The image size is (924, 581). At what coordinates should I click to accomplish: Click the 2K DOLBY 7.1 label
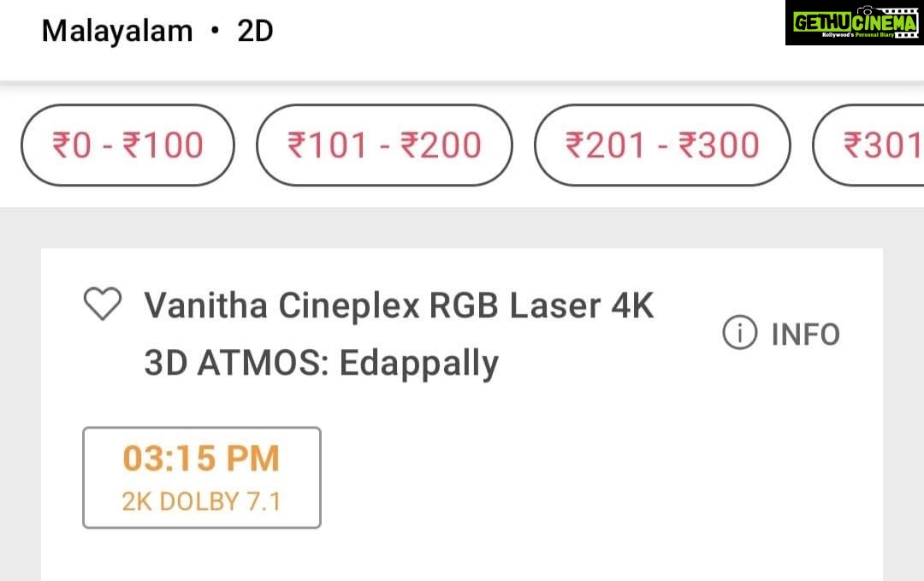tap(201, 501)
